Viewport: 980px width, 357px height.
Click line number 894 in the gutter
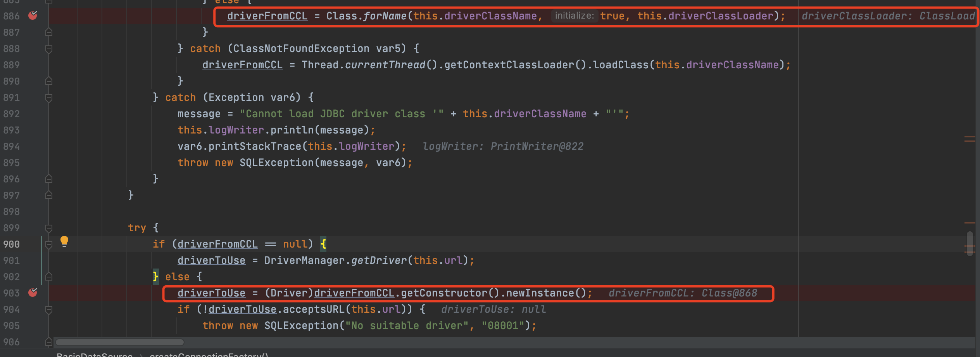[x=12, y=146]
